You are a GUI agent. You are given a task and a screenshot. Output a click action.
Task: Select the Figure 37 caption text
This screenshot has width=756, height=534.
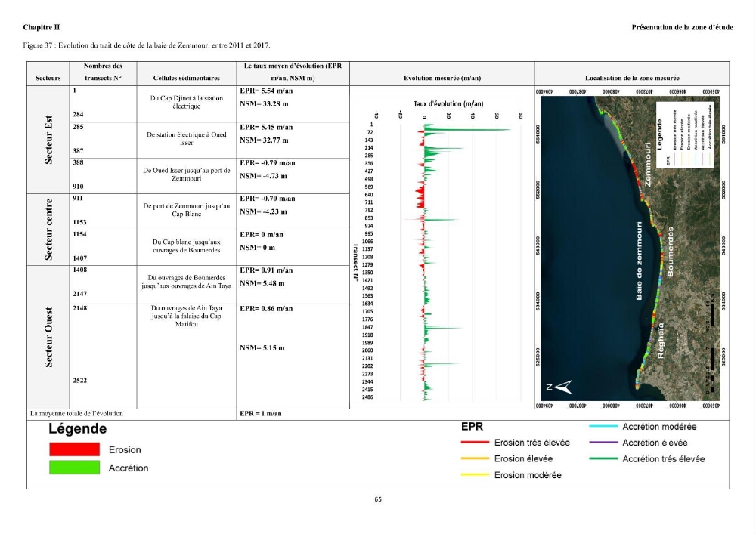(x=147, y=45)
